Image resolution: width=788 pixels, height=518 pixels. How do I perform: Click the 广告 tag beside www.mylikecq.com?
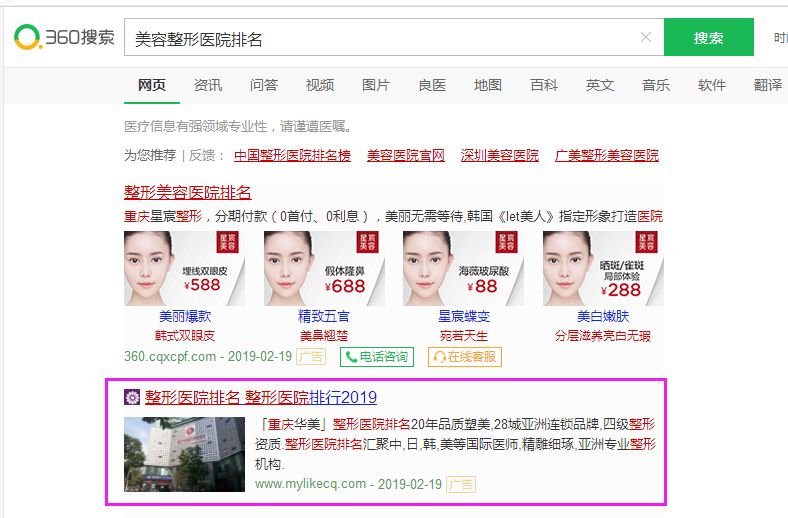point(461,484)
